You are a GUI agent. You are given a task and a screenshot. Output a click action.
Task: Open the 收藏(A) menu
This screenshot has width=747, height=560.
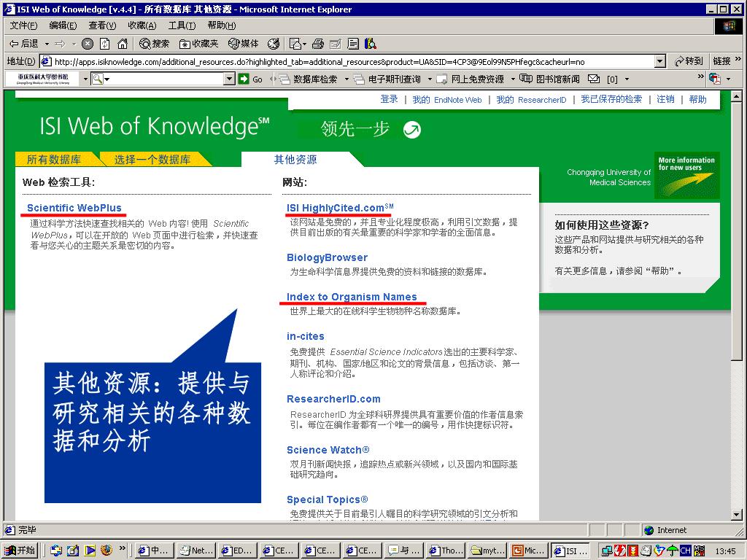(142, 26)
